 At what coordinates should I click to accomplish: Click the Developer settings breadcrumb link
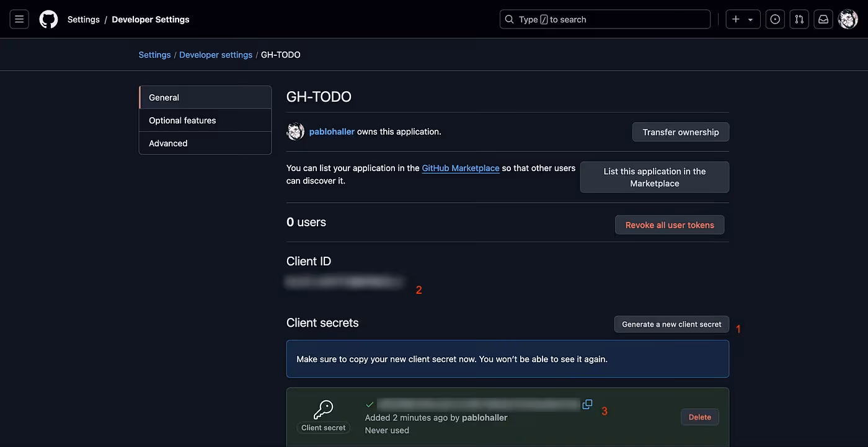216,55
